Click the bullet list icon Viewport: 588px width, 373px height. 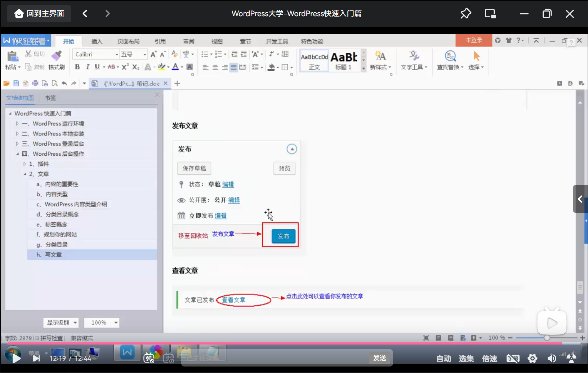point(205,54)
